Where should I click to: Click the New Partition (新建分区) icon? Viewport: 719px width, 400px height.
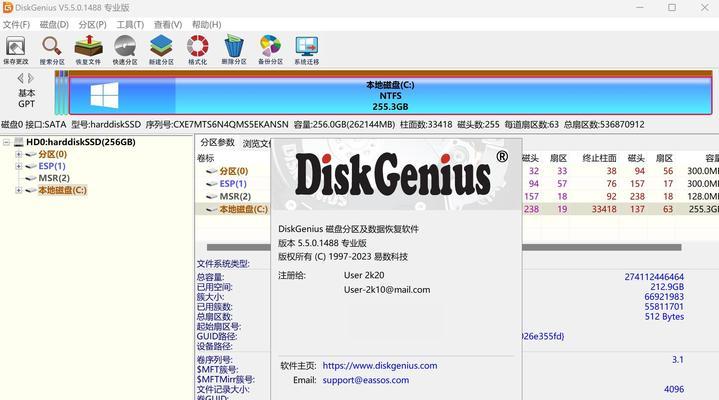[161, 50]
